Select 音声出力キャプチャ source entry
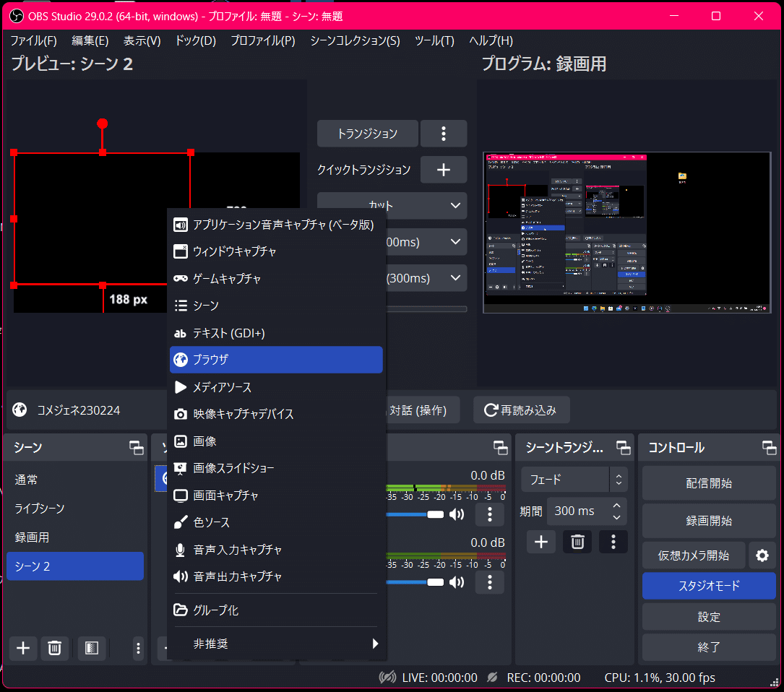784x692 pixels. [276, 576]
